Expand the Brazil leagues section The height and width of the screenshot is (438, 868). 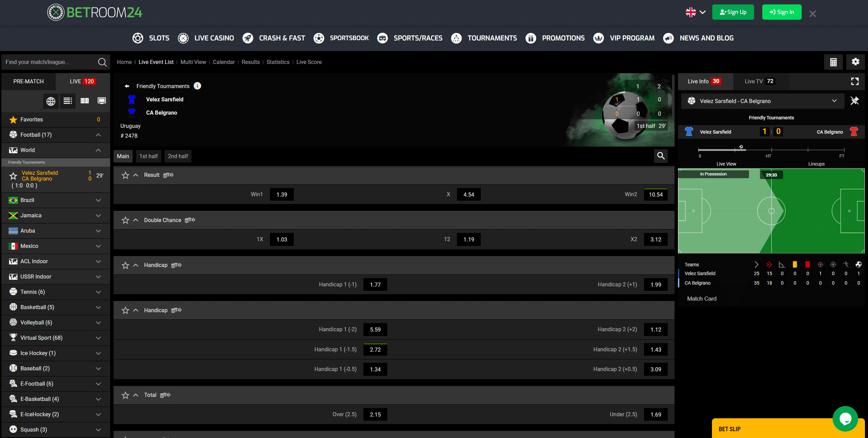[x=98, y=200]
